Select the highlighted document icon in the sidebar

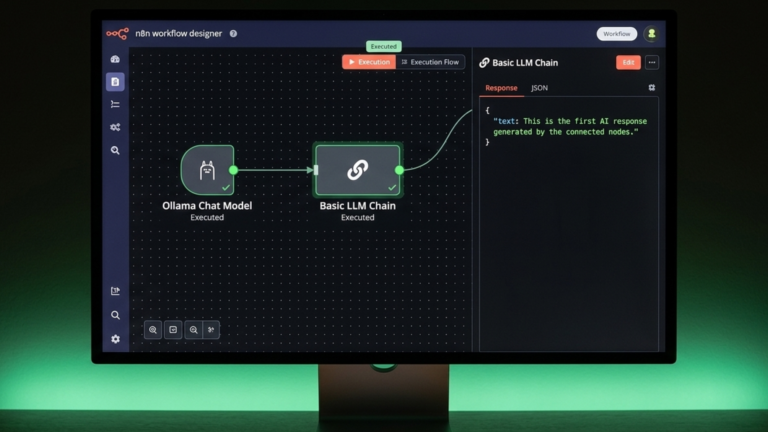115,82
